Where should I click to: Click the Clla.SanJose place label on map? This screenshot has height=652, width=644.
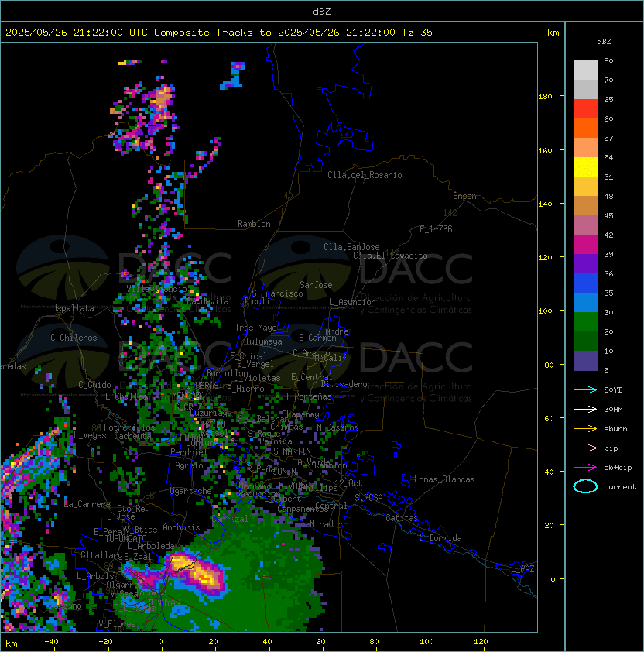click(351, 247)
